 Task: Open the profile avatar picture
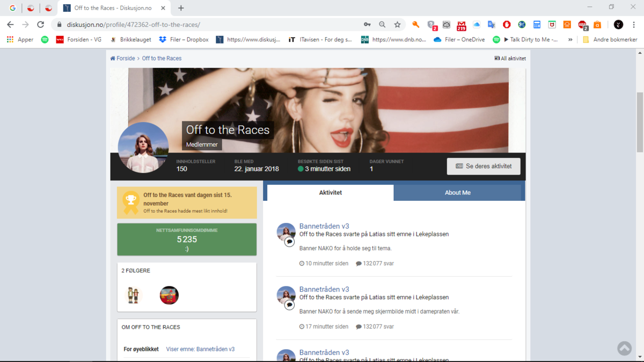[143, 148]
